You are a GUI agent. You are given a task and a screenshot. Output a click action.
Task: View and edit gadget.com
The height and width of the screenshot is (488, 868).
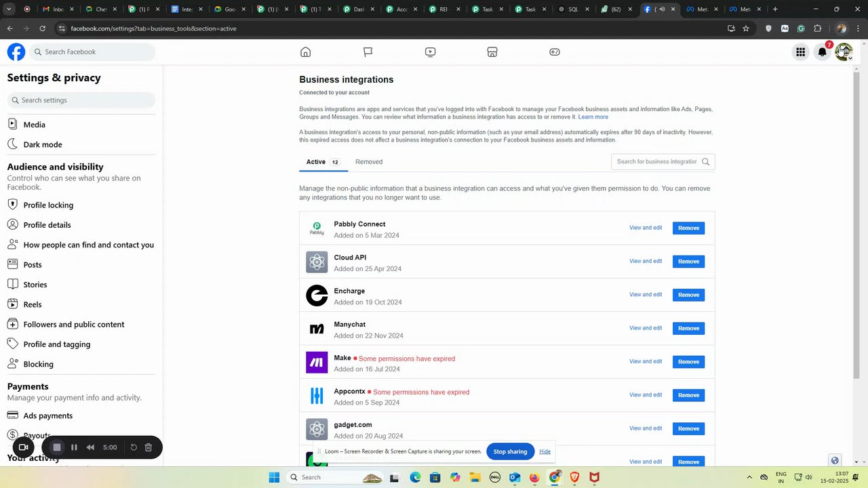[x=646, y=428]
